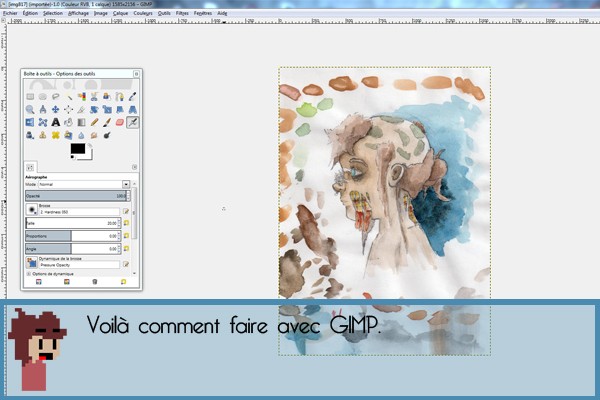This screenshot has width=600, height=400.
Task: Select the Color Picker eyedropper tool
Action: [132, 97]
